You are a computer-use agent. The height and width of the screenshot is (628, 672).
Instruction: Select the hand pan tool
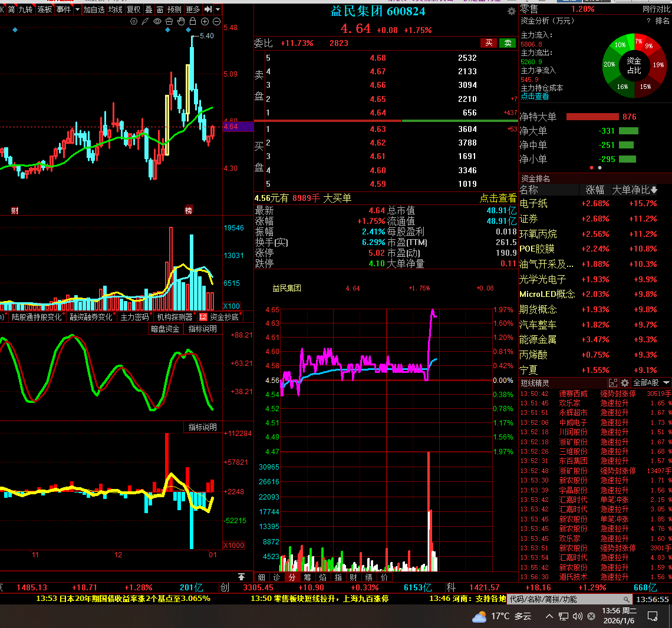tap(181, 21)
